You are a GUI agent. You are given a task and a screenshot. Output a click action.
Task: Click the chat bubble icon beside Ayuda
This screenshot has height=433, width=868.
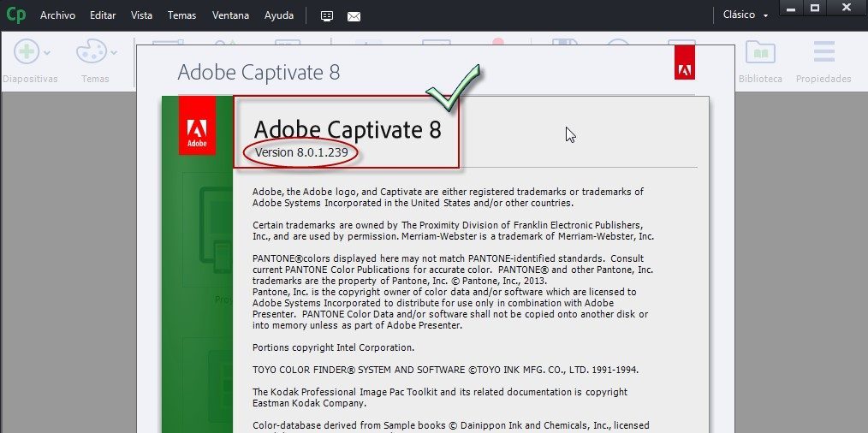[x=327, y=16]
